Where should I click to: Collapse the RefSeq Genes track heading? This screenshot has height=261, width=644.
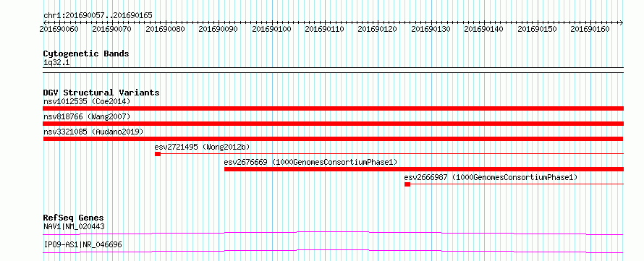tap(73, 218)
